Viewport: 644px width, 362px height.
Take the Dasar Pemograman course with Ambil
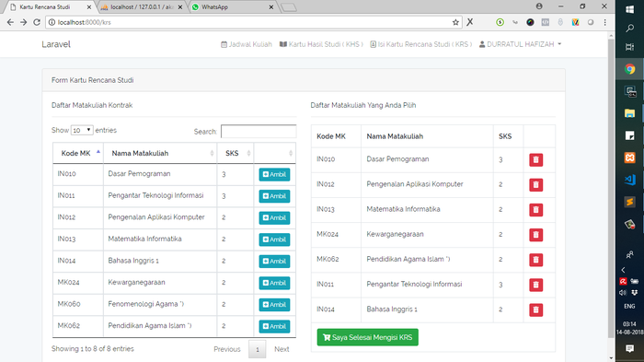(274, 174)
